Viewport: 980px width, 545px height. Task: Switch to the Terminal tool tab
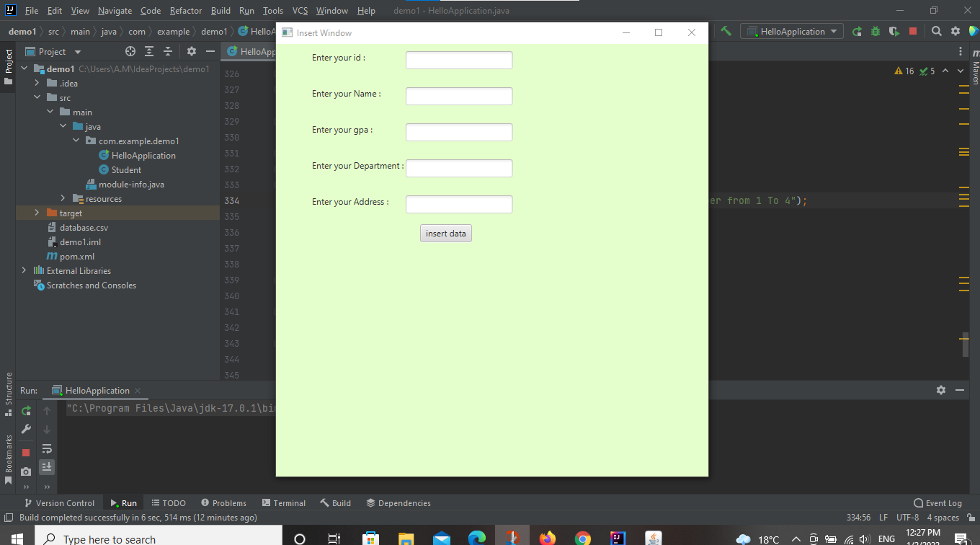click(283, 503)
